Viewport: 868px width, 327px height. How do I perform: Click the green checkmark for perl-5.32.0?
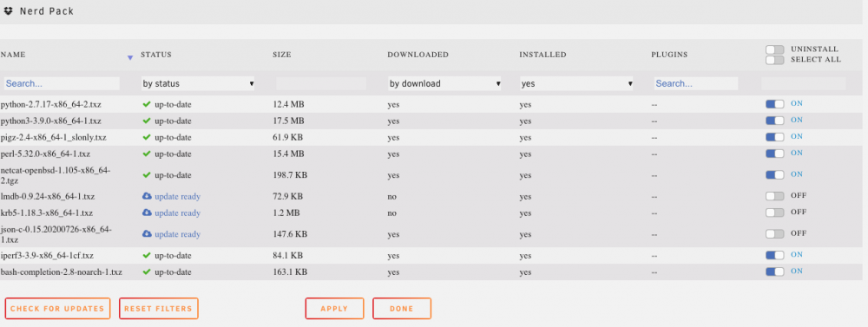coord(147,154)
